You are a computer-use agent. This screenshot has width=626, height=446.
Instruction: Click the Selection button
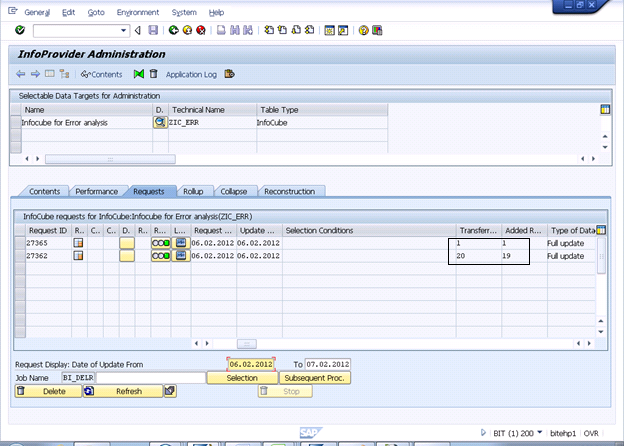(x=242, y=378)
